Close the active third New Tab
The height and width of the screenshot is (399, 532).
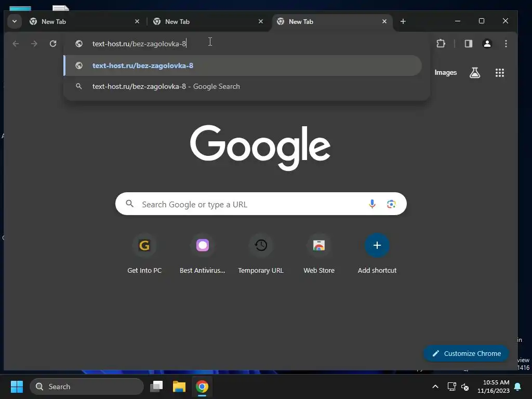click(x=384, y=21)
